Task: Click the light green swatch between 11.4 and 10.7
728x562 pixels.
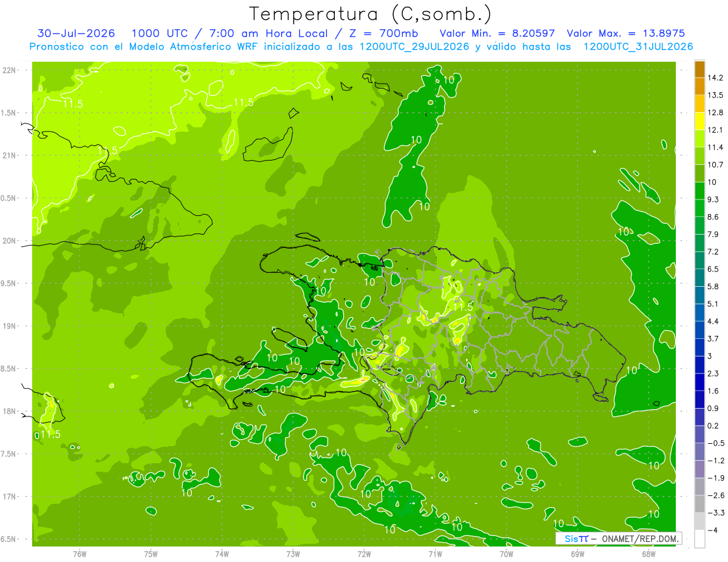Action: 699,156
